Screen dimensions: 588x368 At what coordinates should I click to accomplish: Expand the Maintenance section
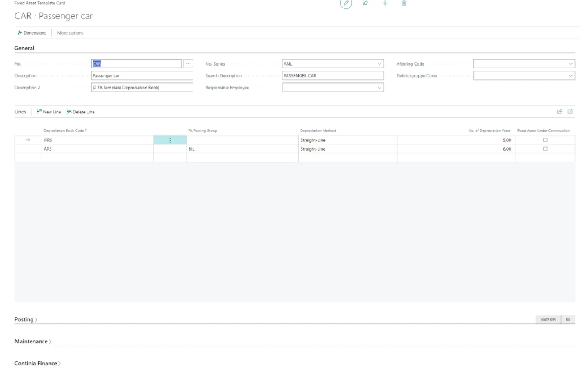click(x=33, y=342)
